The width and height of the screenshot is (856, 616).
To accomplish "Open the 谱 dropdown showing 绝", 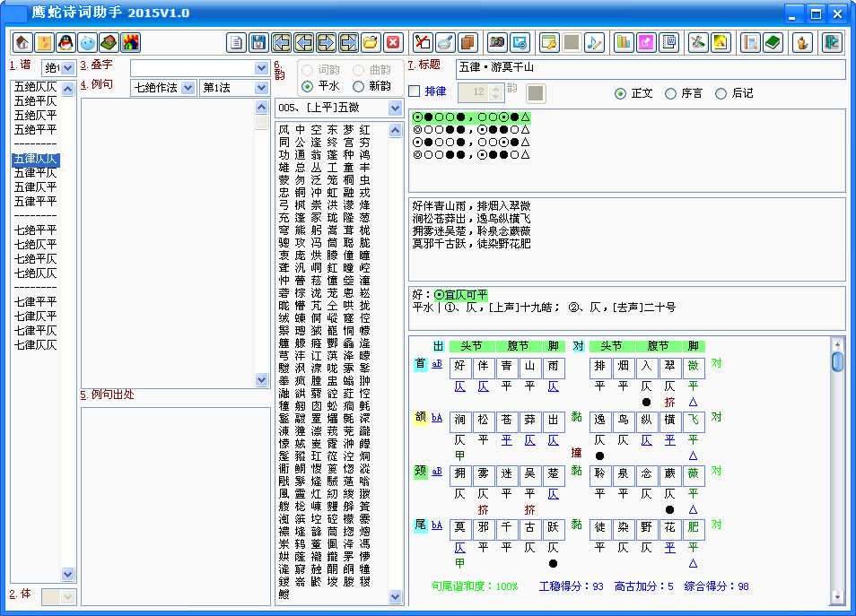I will (67, 68).
